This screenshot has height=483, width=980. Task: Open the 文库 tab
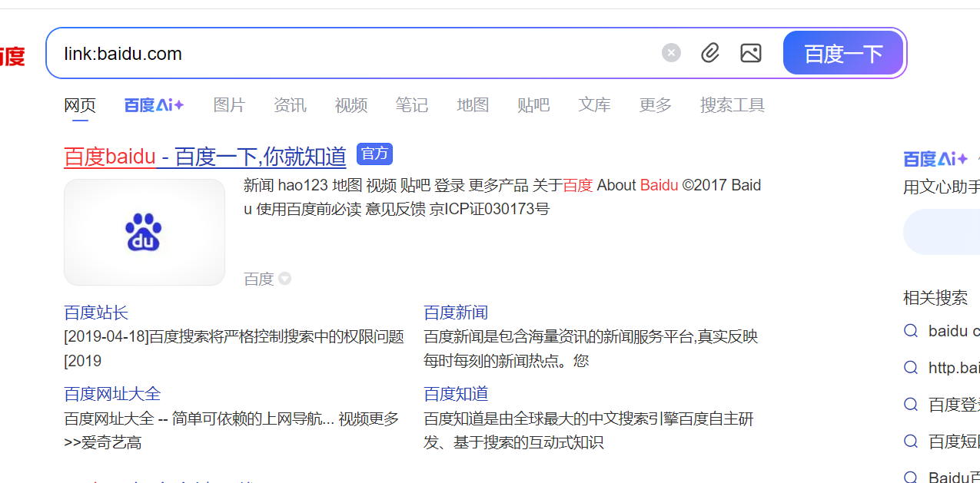tap(595, 105)
